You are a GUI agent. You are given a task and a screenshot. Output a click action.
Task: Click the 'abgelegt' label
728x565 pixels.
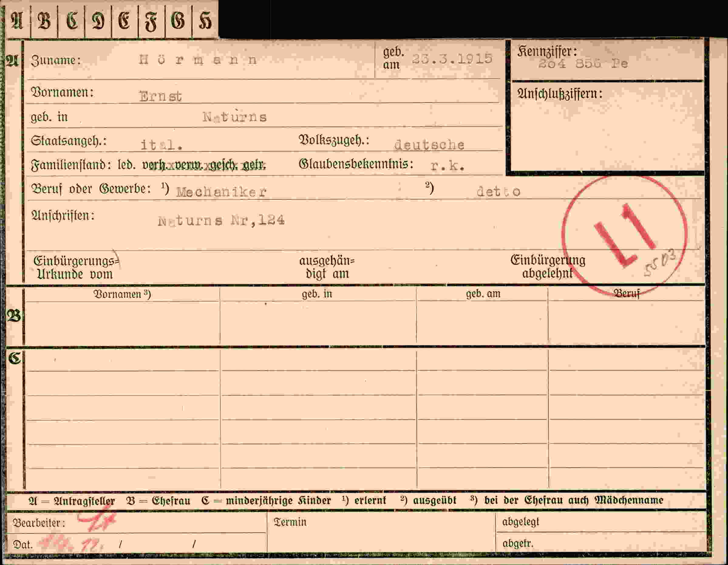pos(521,522)
